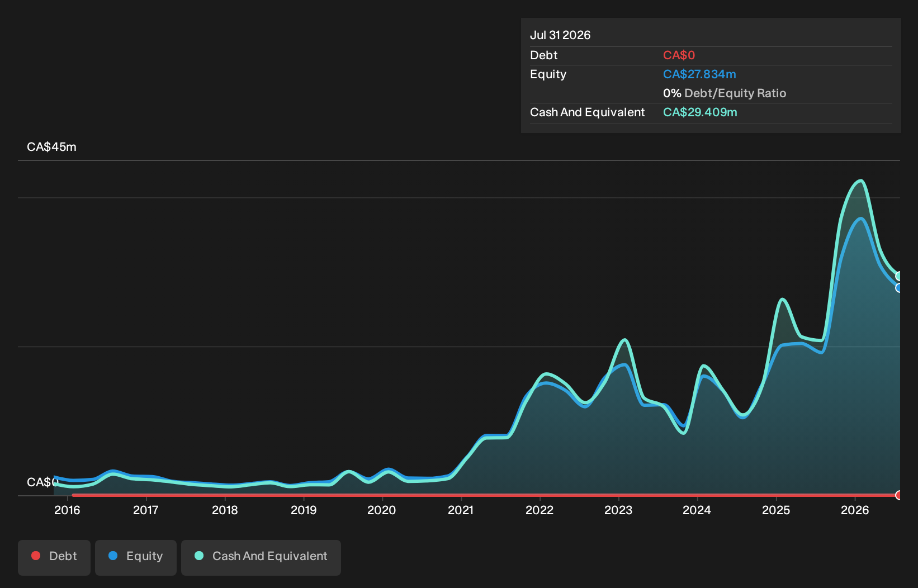
Task: Click the 0% Debt/Equity Ratio text
Action: click(725, 93)
